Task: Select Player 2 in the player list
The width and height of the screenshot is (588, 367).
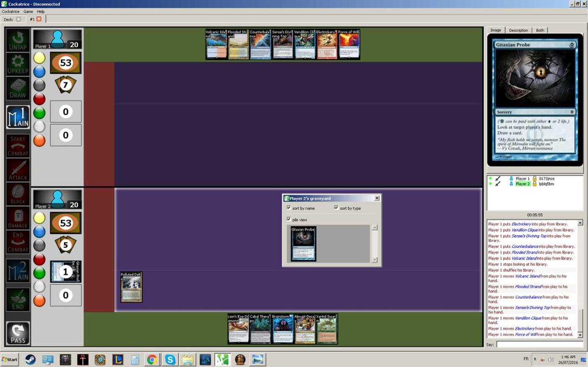Action: [522, 184]
